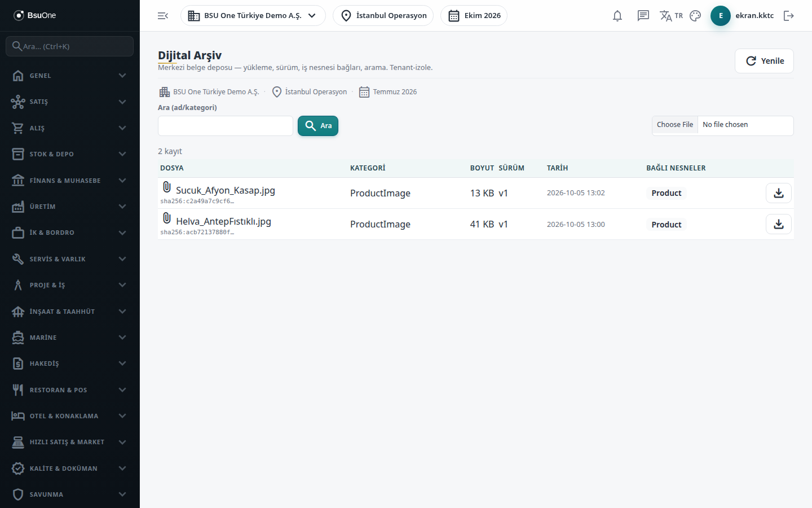
Task: Open the theme palette icon
Action: tap(695, 16)
